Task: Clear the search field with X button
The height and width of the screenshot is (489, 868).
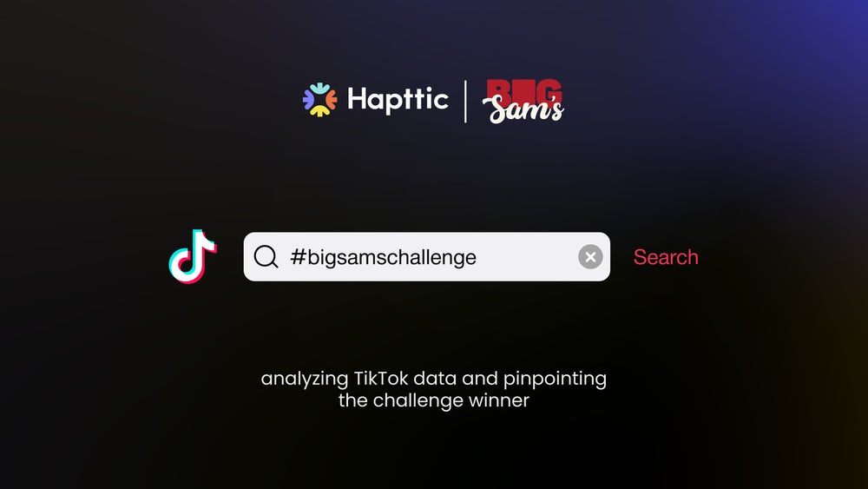Action: (590, 257)
